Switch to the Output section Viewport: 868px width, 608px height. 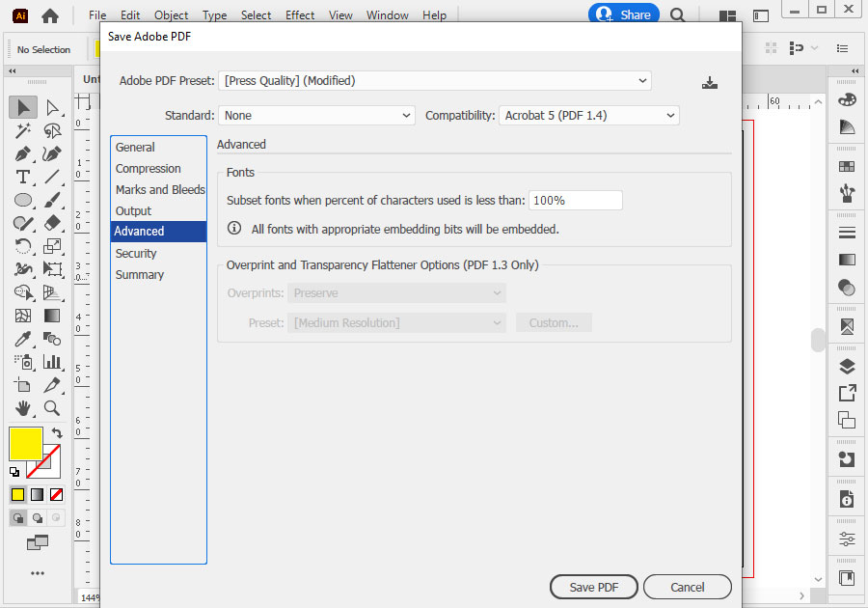coord(133,211)
